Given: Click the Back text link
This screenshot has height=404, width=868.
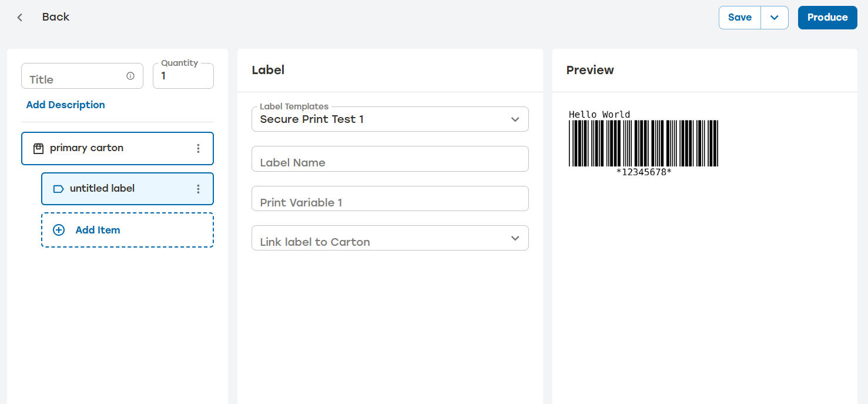Looking at the screenshot, I should [56, 17].
